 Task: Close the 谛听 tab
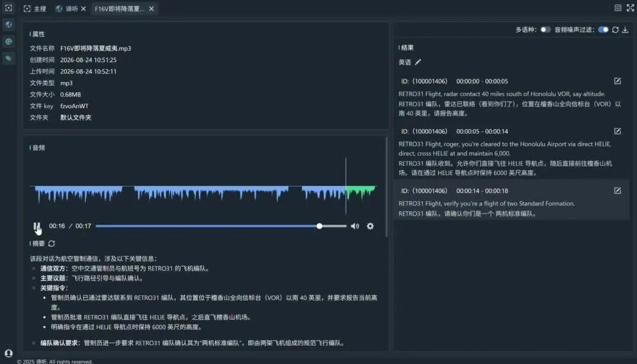[x=83, y=8]
